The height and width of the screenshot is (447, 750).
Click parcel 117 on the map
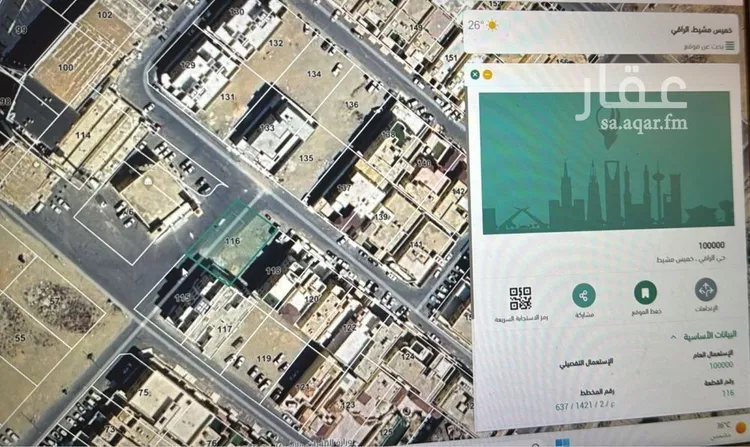tap(224, 329)
